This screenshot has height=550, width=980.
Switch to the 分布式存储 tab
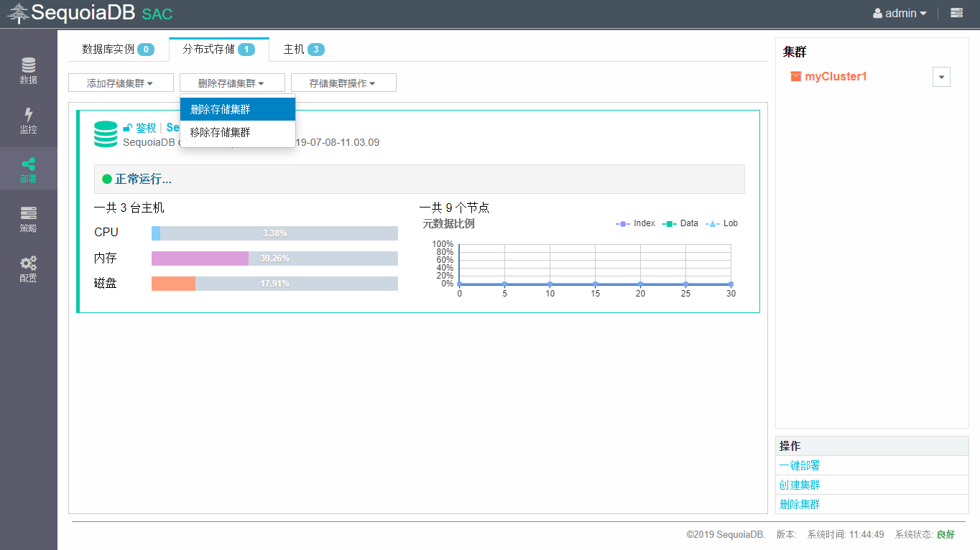[219, 49]
